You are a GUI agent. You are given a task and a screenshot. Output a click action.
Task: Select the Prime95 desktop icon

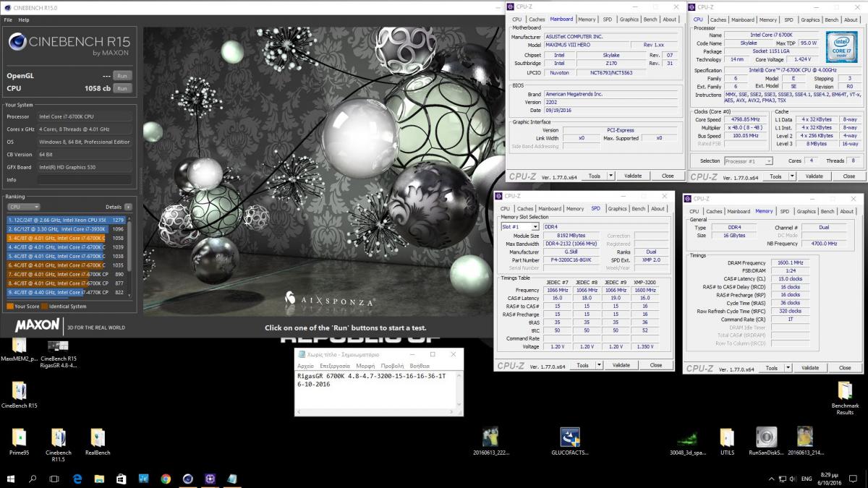click(19, 442)
